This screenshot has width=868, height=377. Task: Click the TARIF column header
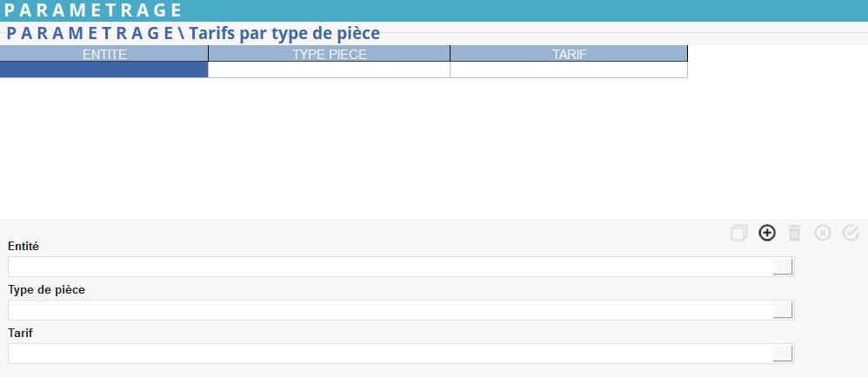(x=569, y=54)
